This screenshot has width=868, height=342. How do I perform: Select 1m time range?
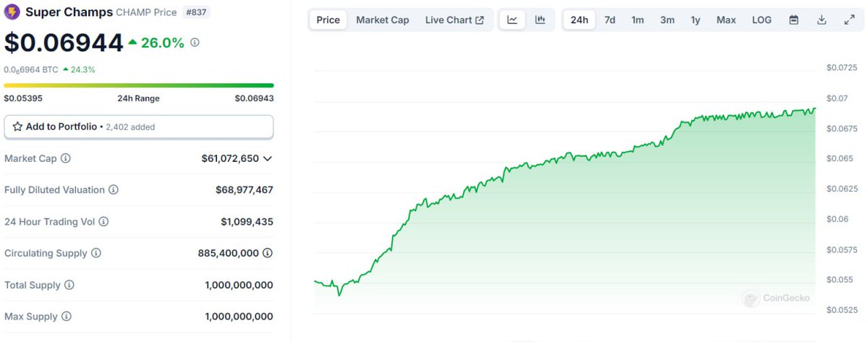click(637, 20)
